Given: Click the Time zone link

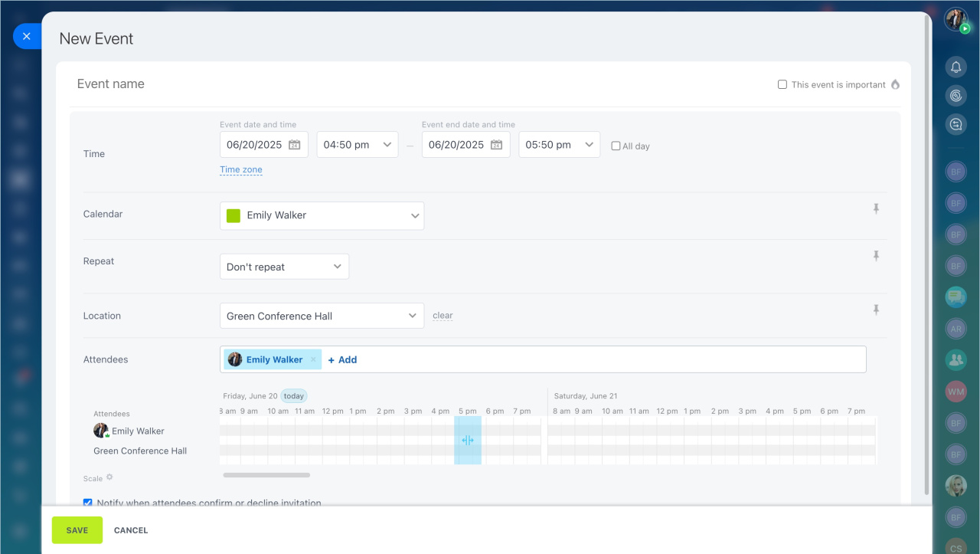Looking at the screenshot, I should pyautogui.click(x=241, y=170).
